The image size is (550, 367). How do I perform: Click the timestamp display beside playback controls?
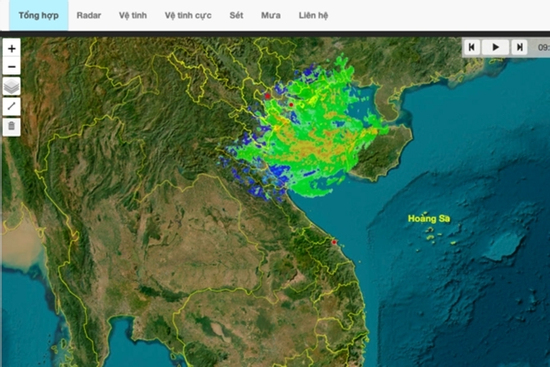[544, 47]
